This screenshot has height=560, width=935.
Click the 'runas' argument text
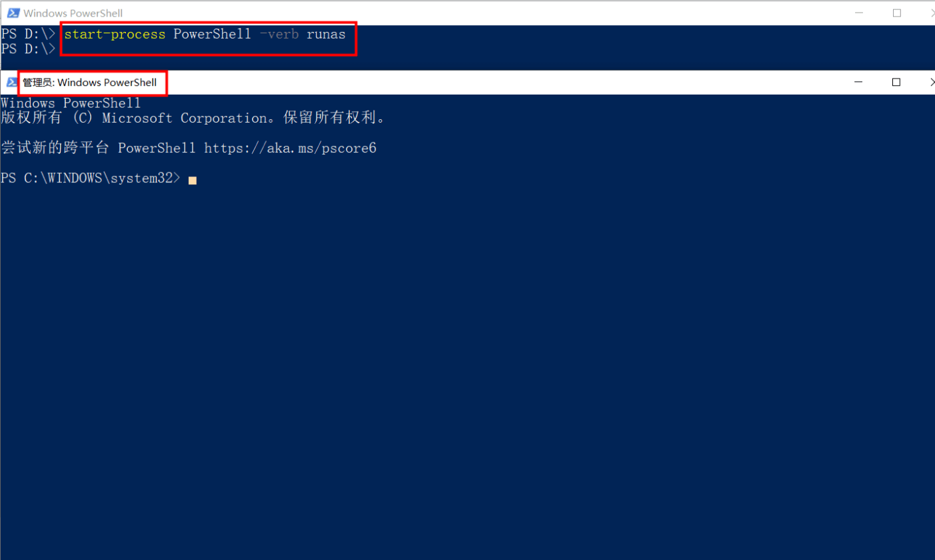[326, 34]
